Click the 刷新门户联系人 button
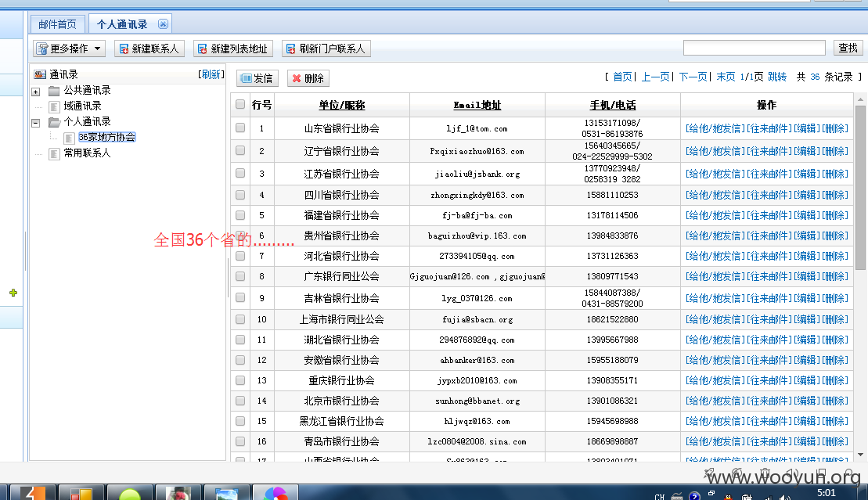 [326, 49]
